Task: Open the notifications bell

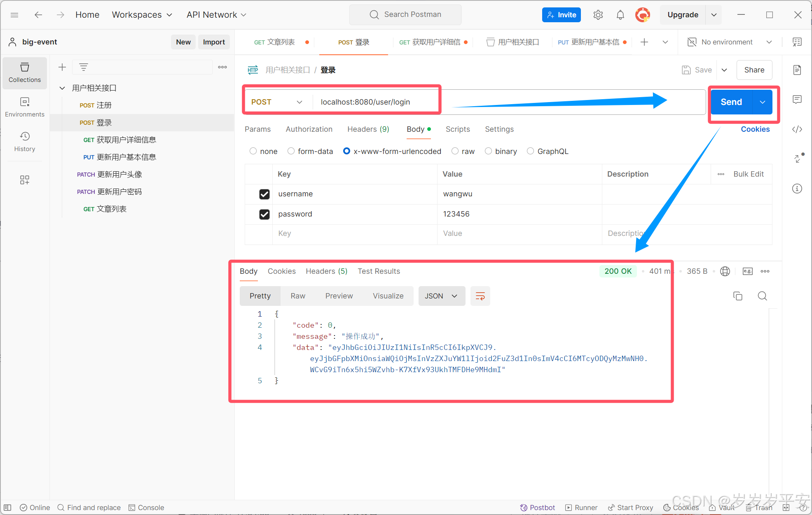Action: [620, 15]
